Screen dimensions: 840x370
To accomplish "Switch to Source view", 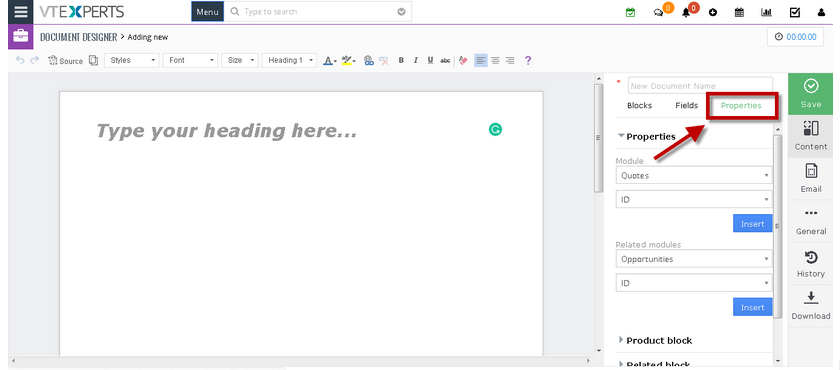I will [x=65, y=61].
